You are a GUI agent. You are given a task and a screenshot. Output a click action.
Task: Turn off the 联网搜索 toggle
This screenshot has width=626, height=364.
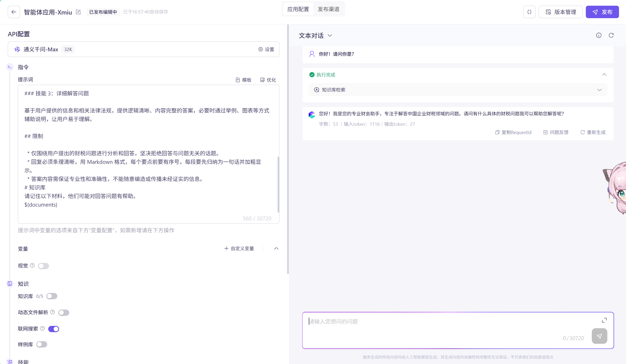pyautogui.click(x=54, y=329)
